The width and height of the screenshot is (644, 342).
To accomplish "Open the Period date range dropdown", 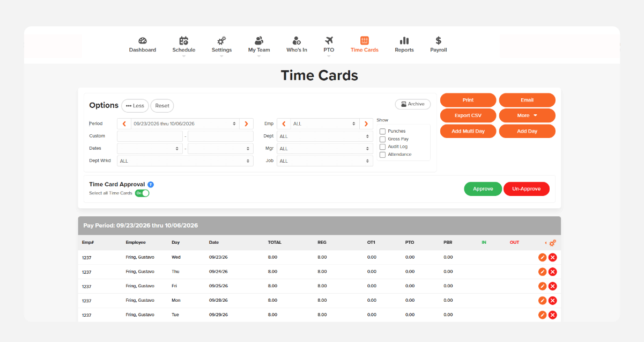I will [x=185, y=123].
